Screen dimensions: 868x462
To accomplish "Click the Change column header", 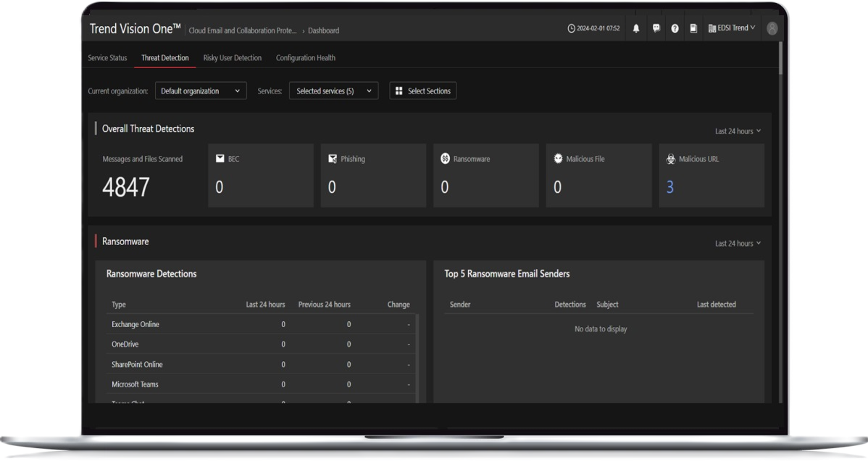I will click(x=398, y=305).
